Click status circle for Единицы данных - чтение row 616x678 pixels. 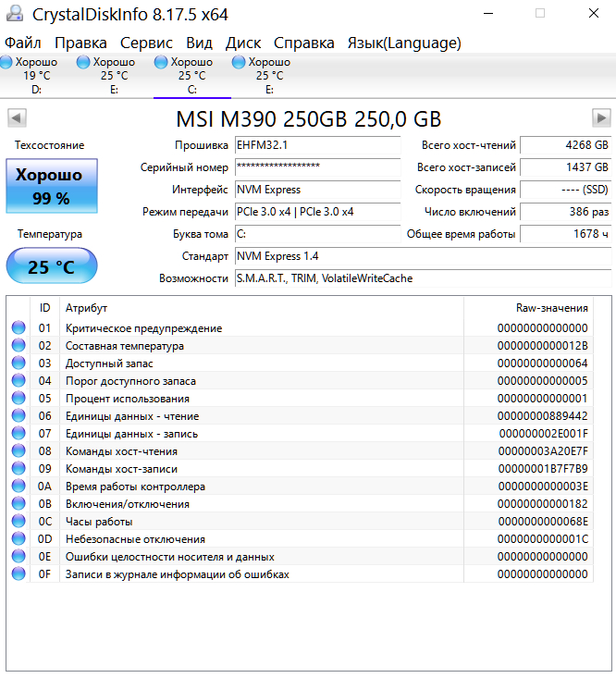pyautogui.click(x=18, y=415)
